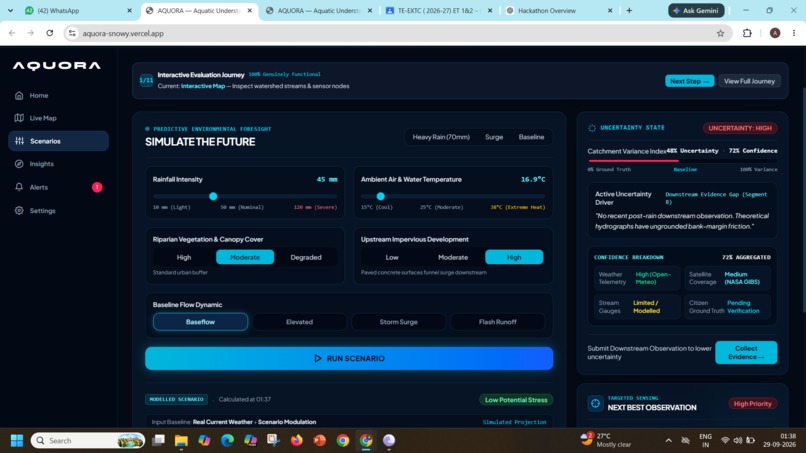Click View Full Journey button
The height and width of the screenshot is (453, 806).
(x=749, y=81)
